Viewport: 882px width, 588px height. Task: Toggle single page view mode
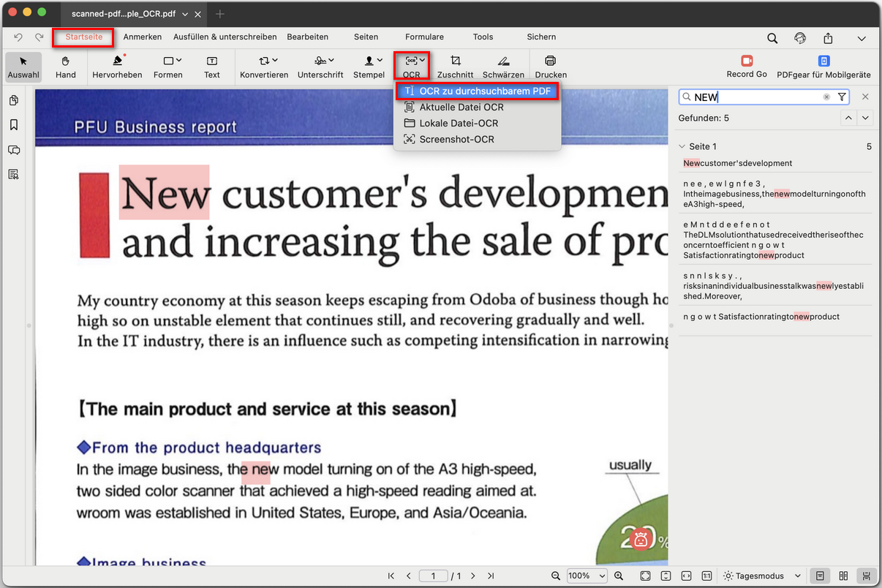click(x=820, y=576)
